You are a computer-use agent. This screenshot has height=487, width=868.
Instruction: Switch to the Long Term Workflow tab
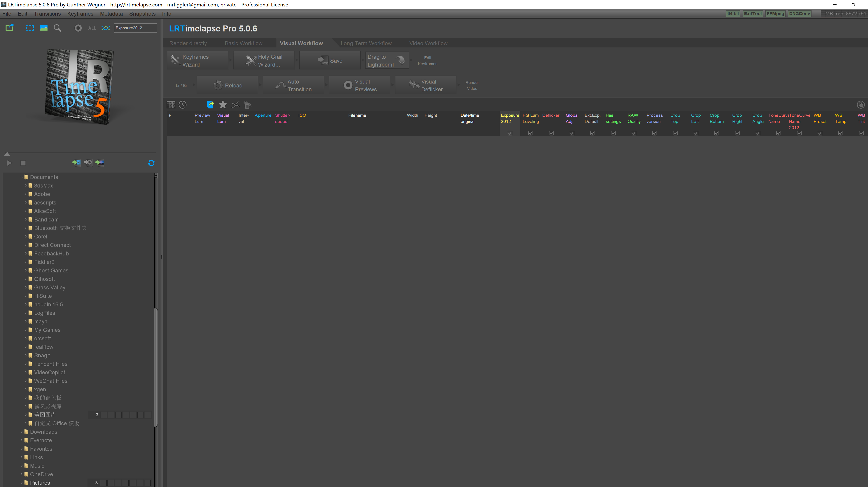pos(366,43)
